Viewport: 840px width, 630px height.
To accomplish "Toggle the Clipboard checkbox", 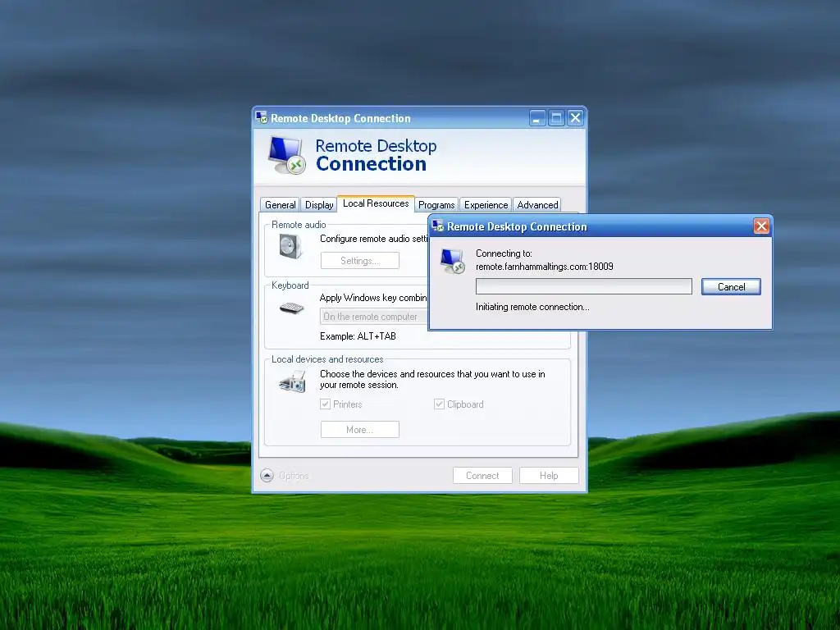I will coord(439,404).
